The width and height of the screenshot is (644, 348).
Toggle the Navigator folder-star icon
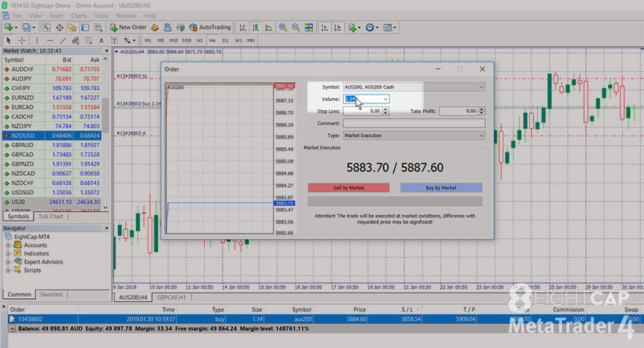coord(72,28)
